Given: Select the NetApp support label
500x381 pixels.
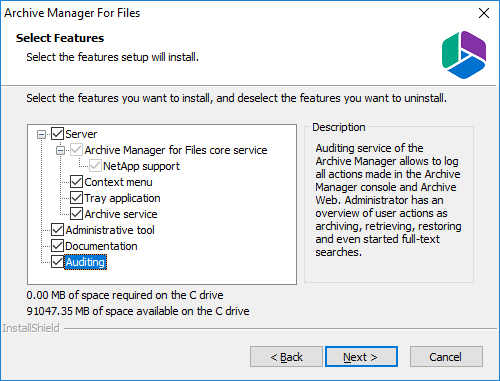Looking at the screenshot, I should click(x=141, y=166).
